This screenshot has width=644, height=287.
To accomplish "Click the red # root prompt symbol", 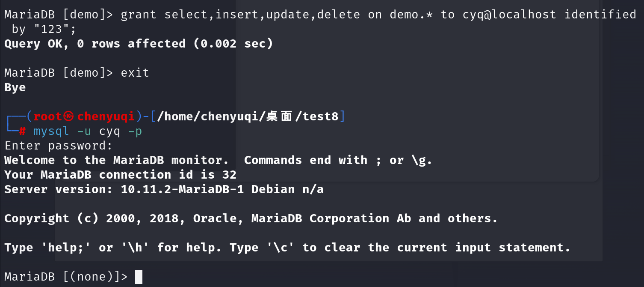I will point(23,131).
